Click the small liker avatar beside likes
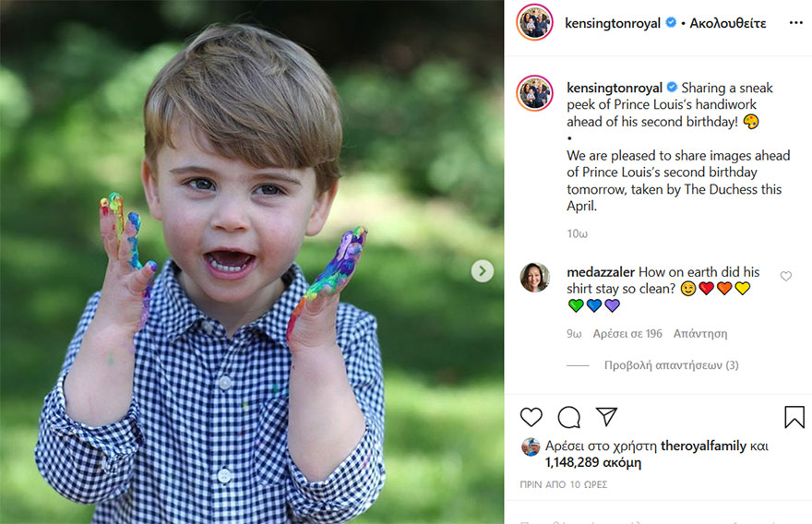 point(531,447)
